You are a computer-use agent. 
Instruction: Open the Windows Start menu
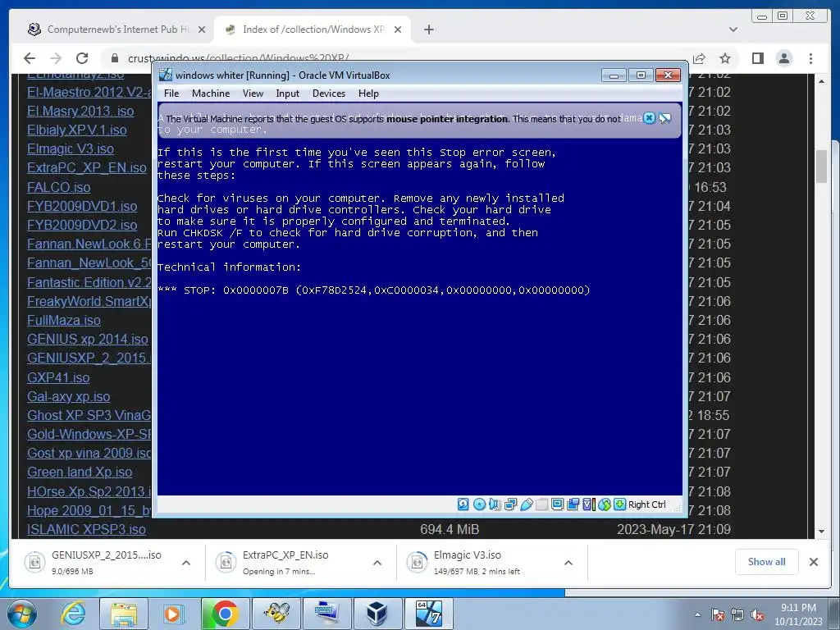(x=22, y=614)
